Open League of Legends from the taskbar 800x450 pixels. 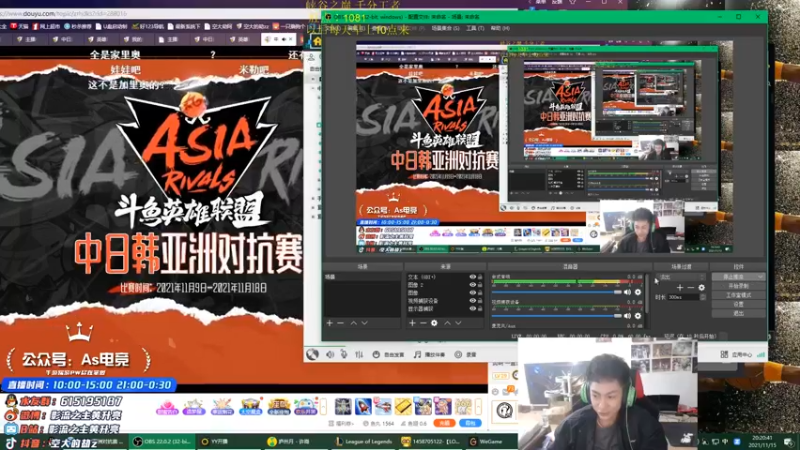(365, 441)
